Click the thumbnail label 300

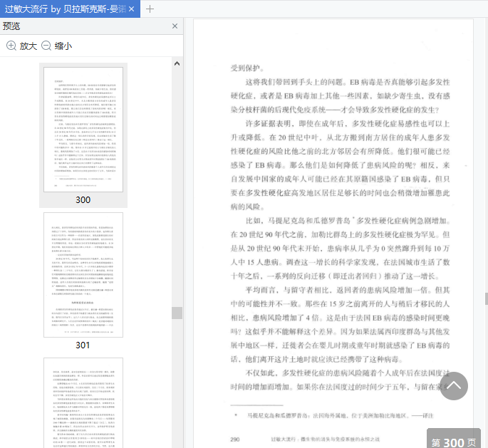pyautogui.click(x=83, y=199)
